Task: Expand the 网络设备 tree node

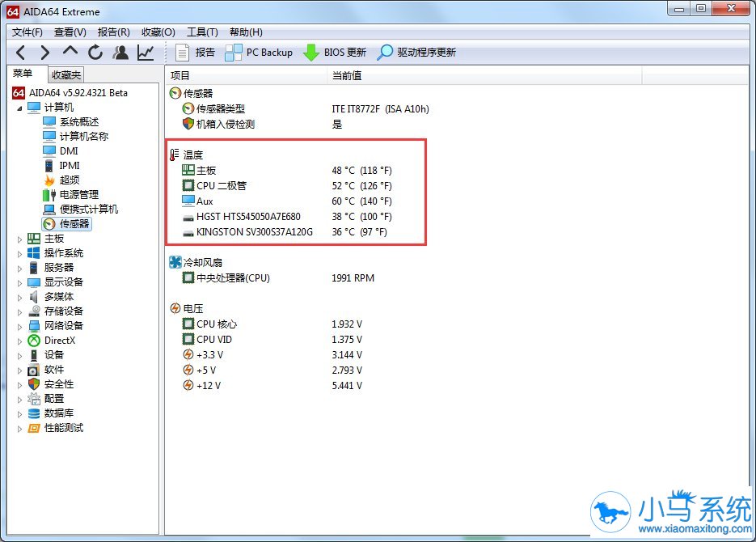Action: 19,327
